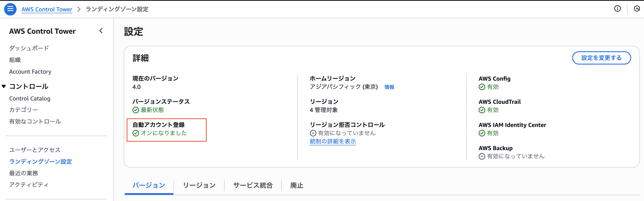The height and width of the screenshot is (201, 644).
Task: Click the green check icon beside 最新状態
Action: pyautogui.click(x=135, y=110)
